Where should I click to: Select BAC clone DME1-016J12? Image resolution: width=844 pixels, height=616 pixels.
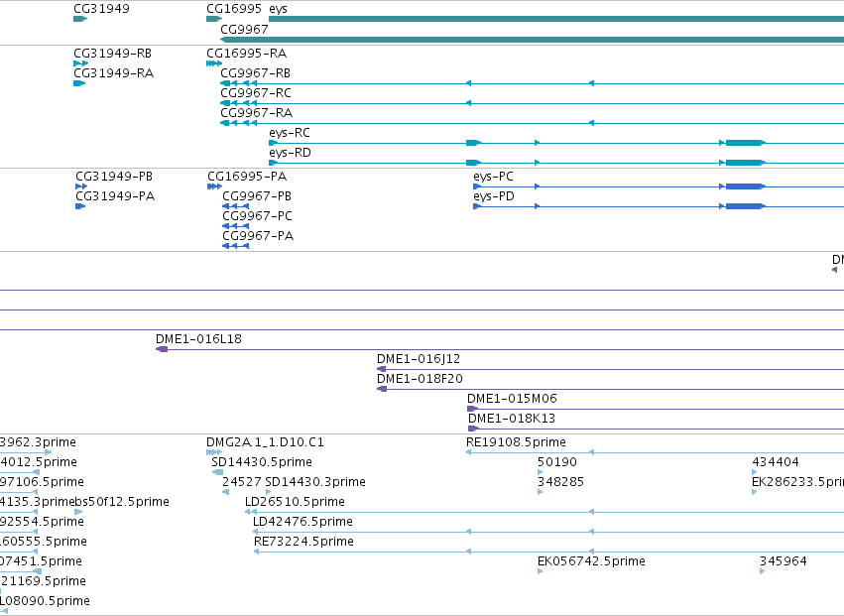419,359
